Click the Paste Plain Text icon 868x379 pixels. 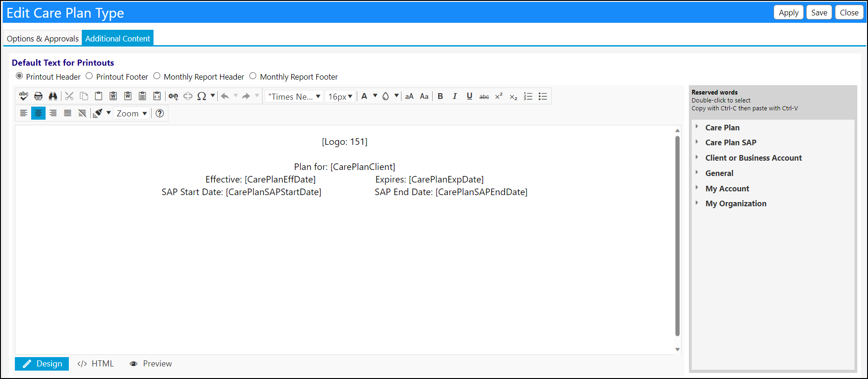coord(142,96)
